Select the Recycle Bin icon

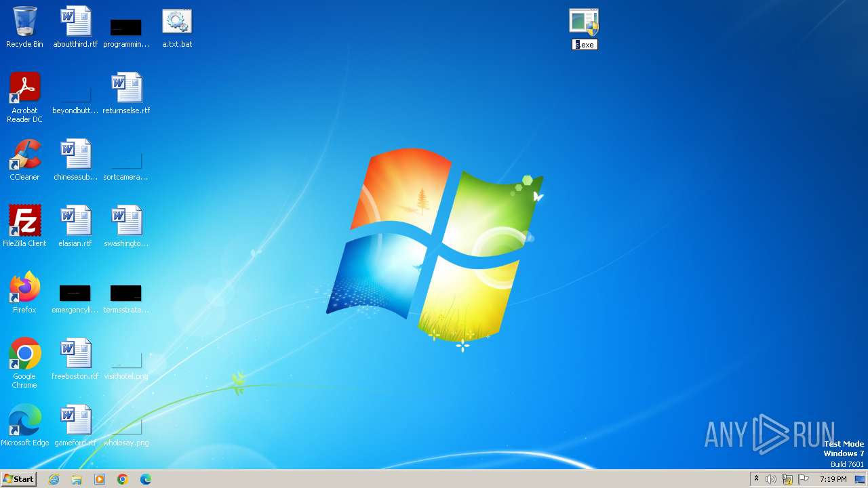[x=24, y=22]
